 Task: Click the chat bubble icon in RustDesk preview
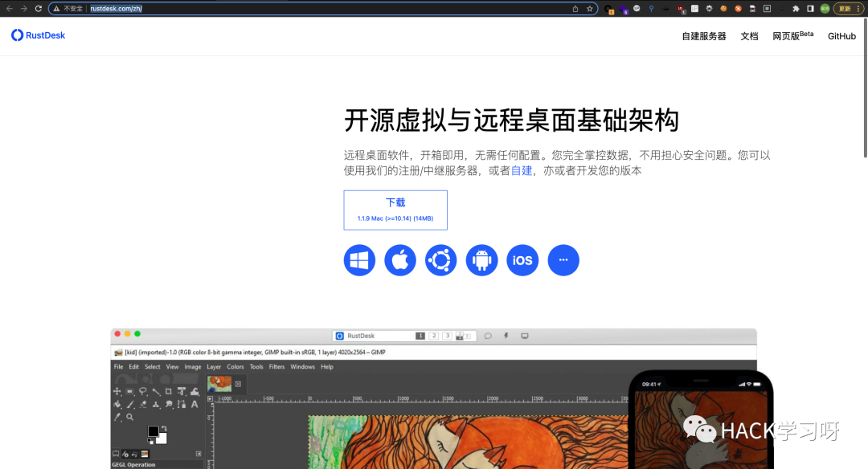coord(488,336)
